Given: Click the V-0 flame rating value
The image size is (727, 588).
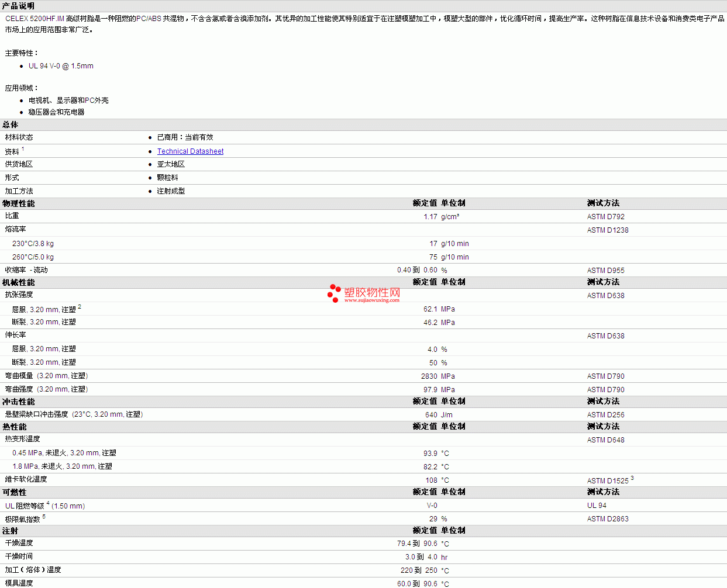Looking at the screenshot, I should (x=432, y=506).
